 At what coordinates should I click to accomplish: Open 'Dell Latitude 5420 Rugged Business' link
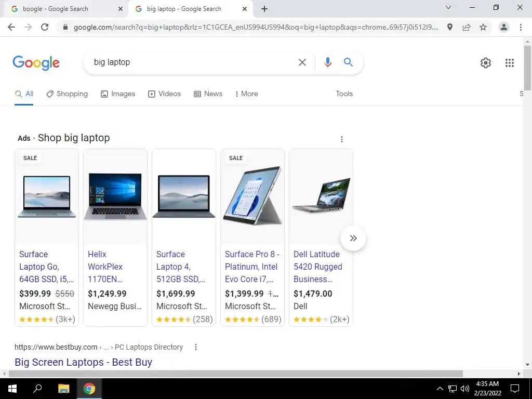(x=318, y=267)
